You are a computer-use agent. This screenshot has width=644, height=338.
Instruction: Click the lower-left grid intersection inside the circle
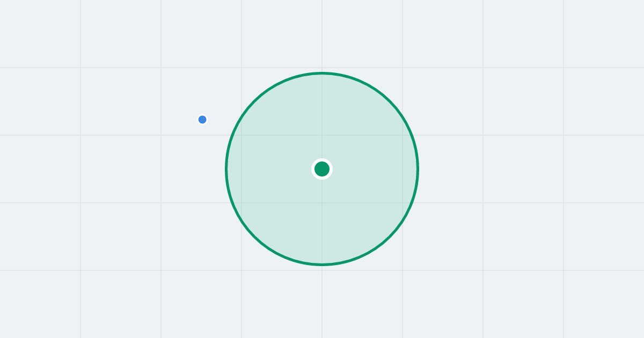point(241,203)
